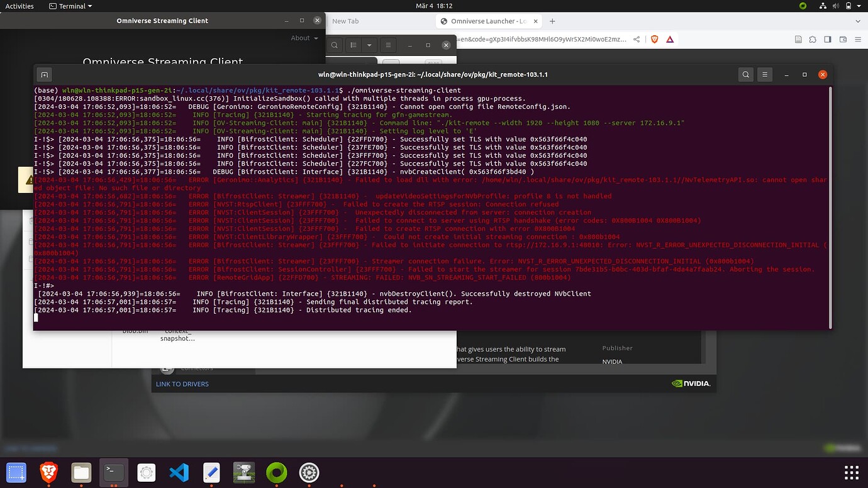Image resolution: width=868 pixels, height=488 pixels.
Task: Open the terminal hamburger menu
Action: [x=764, y=74]
